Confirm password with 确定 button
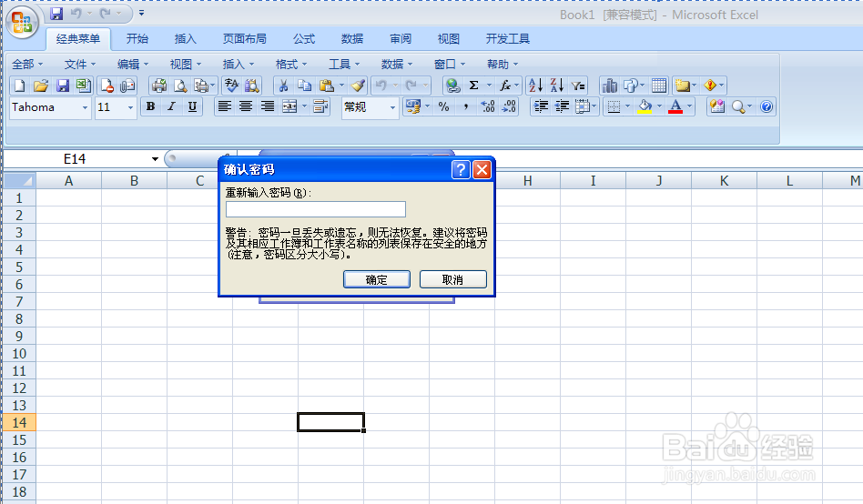The image size is (863, 504). (377, 279)
